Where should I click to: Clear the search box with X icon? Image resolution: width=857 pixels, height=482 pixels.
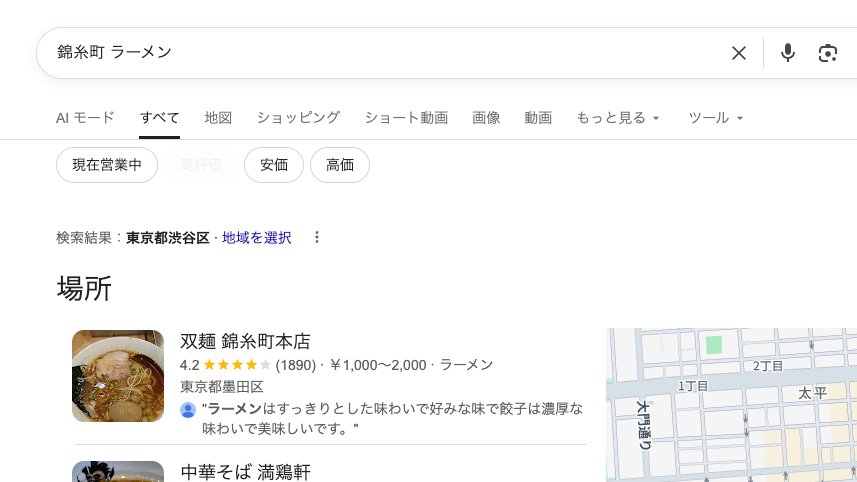tap(739, 53)
